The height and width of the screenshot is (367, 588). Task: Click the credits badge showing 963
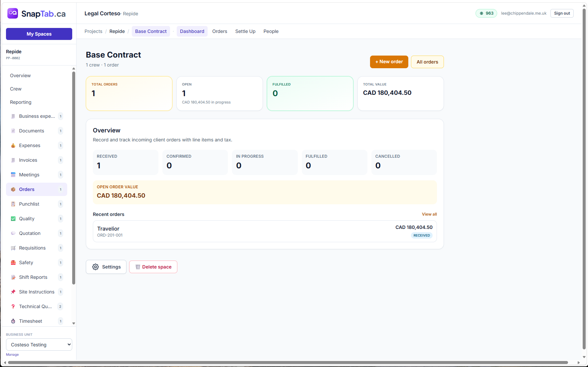point(486,13)
